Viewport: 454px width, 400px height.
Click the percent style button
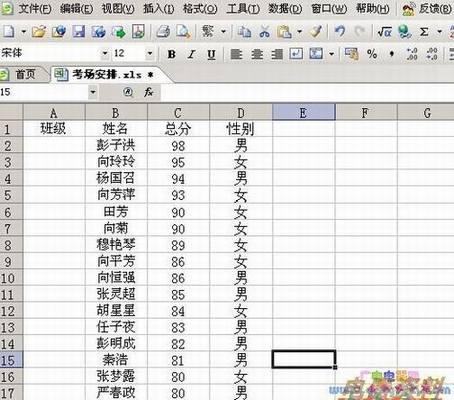tap(372, 54)
